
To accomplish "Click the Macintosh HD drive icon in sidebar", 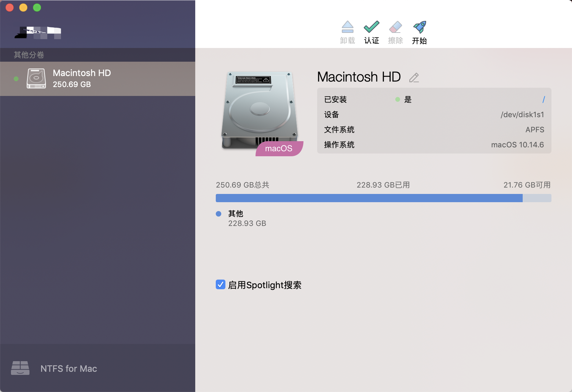I will click(36, 78).
